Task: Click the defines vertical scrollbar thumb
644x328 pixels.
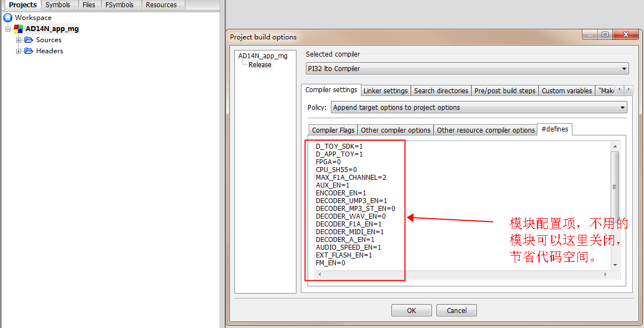Action: tap(615, 186)
